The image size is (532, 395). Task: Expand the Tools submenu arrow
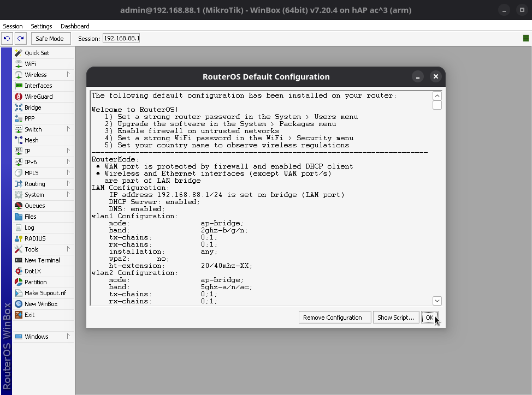tap(68, 249)
